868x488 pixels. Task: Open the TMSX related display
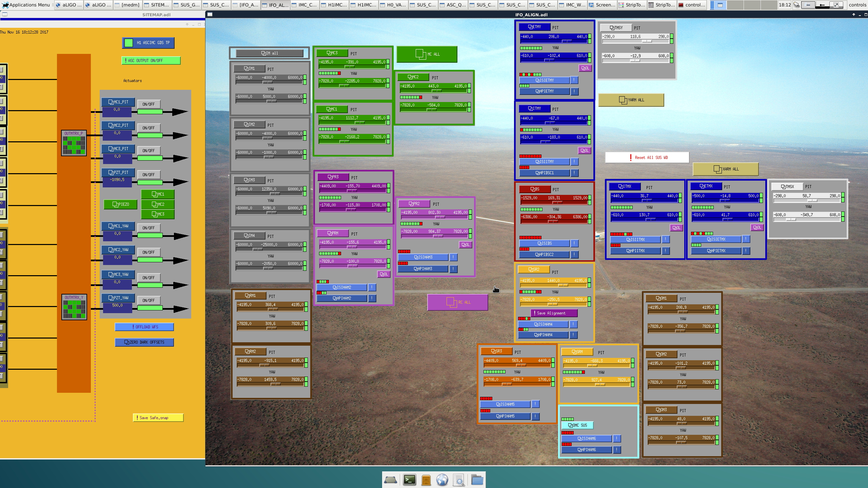coord(787,187)
